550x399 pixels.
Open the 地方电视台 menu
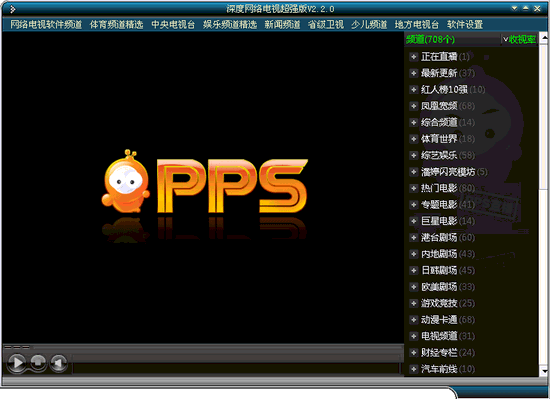coord(417,24)
